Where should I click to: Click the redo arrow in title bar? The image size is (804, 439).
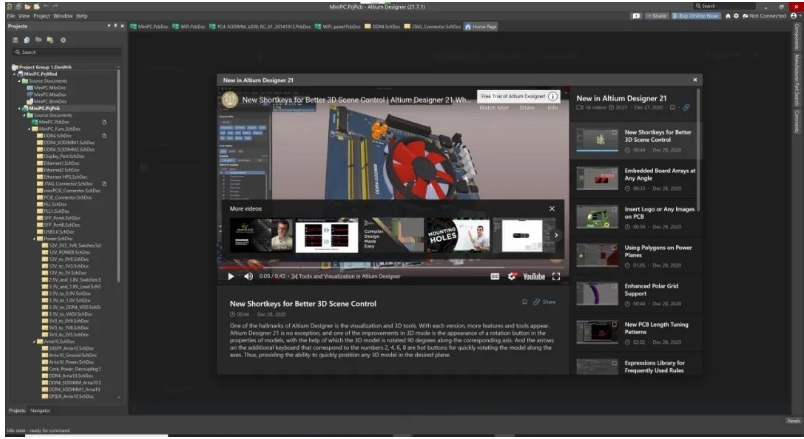pos(55,6)
